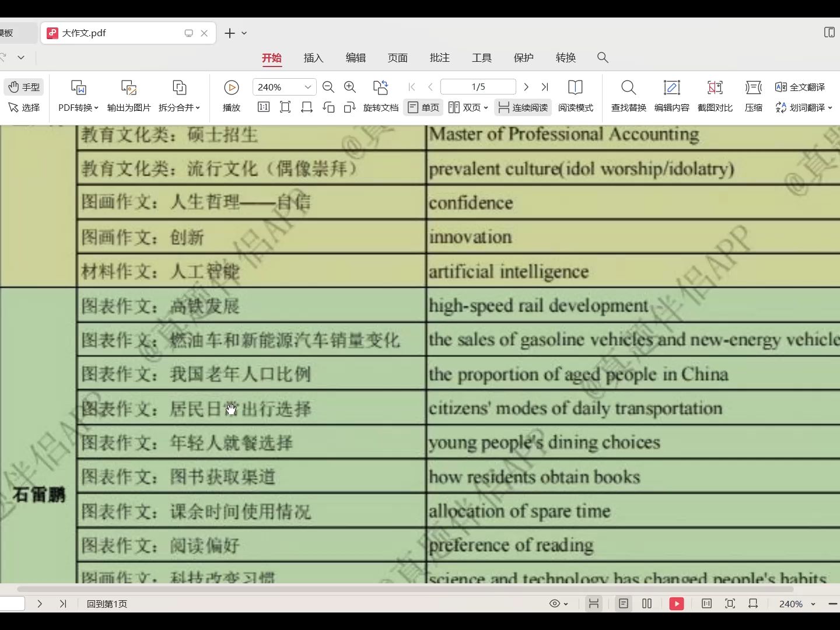840x630 pixels.
Task: Go to the previous page in toolbar
Action: tap(430, 87)
